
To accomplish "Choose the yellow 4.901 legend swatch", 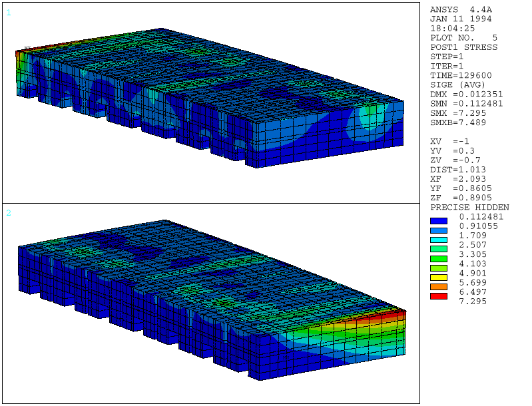I will (x=439, y=277).
